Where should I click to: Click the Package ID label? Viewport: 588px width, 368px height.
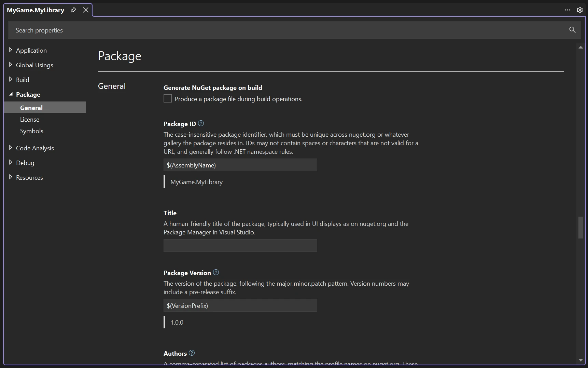tap(180, 124)
